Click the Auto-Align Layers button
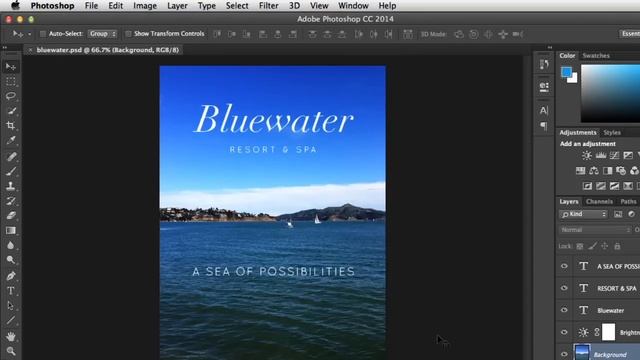 (x=407, y=34)
